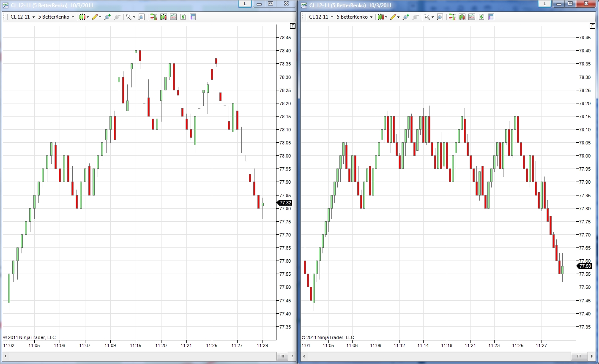Click the left chart window's title bar icon

point(5,5)
